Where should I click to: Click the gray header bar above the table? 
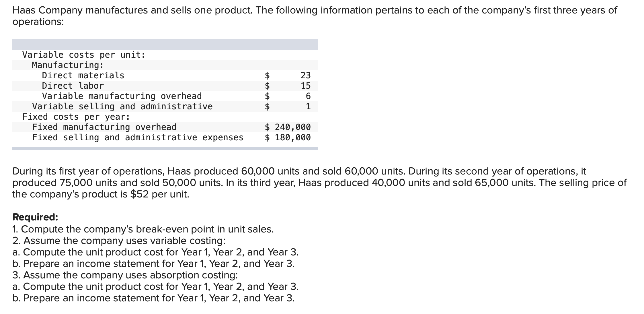tap(165, 44)
